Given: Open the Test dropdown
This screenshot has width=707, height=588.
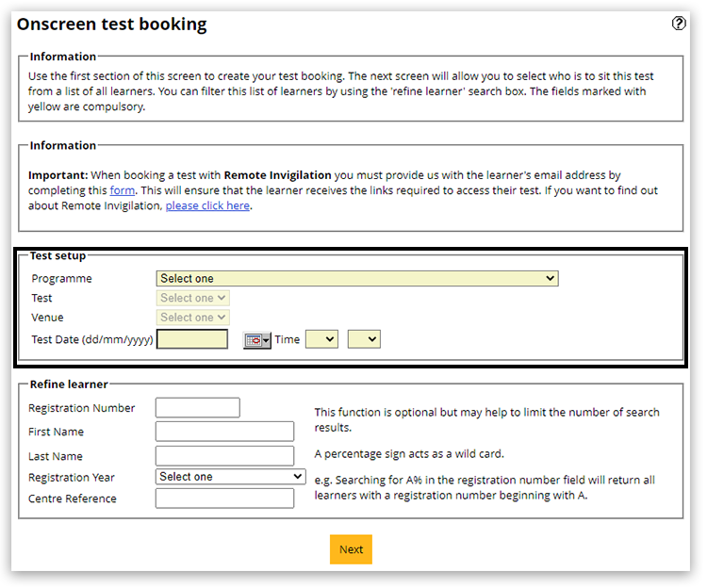Looking at the screenshot, I should [x=192, y=298].
